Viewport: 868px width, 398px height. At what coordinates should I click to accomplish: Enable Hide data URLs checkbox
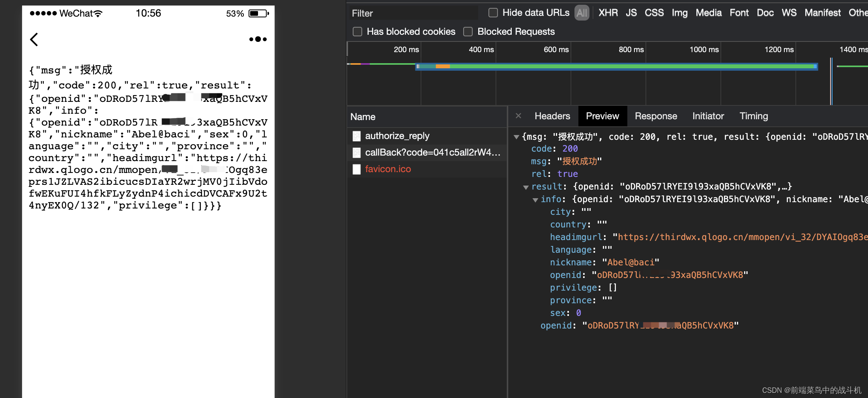(493, 13)
